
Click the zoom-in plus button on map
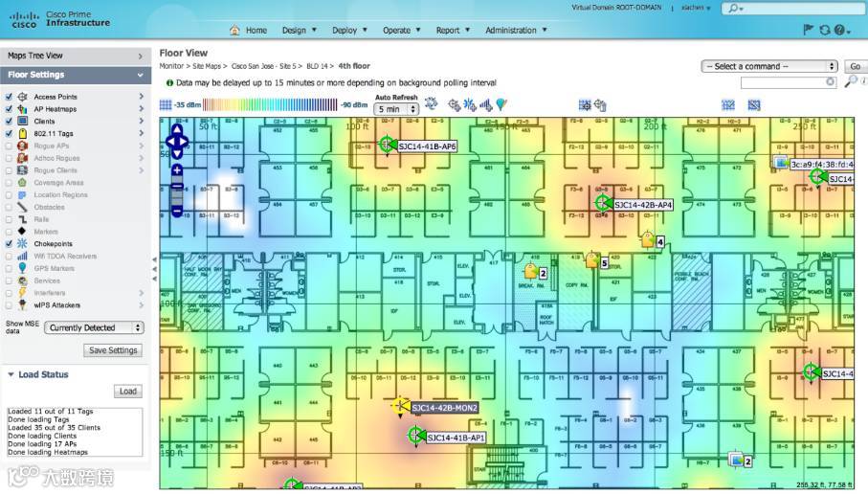pos(177,170)
